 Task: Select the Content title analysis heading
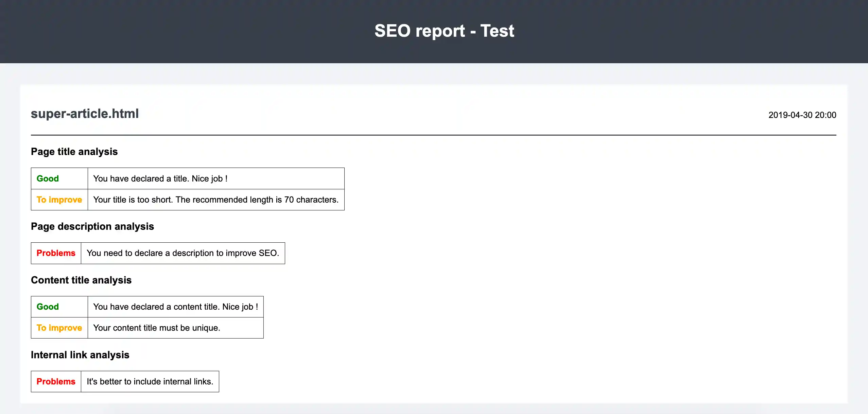point(82,280)
